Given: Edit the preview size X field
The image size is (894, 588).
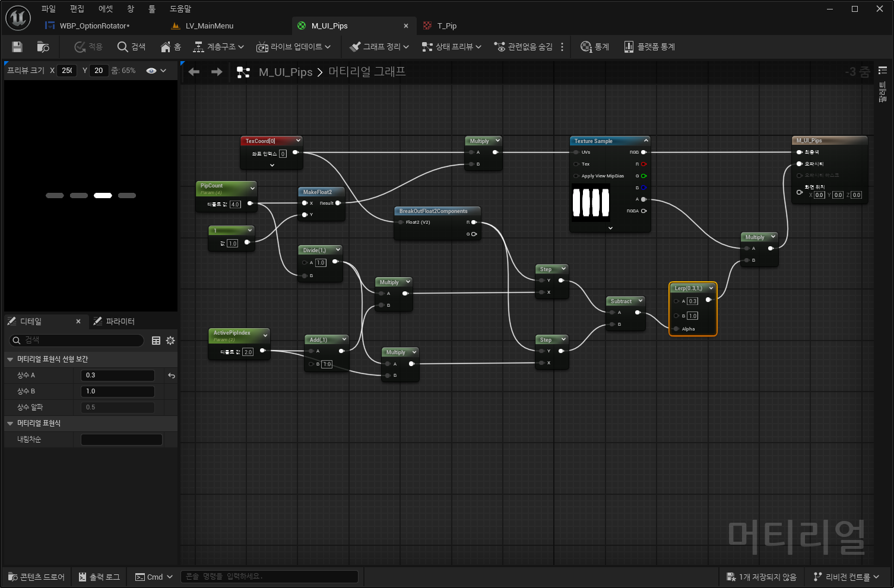Looking at the screenshot, I should click(x=67, y=70).
